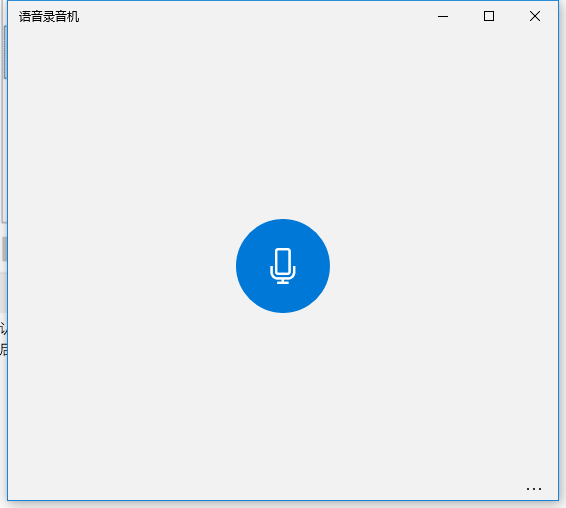Select the X button in the title bar
The width and height of the screenshot is (566, 508).
(x=535, y=16)
